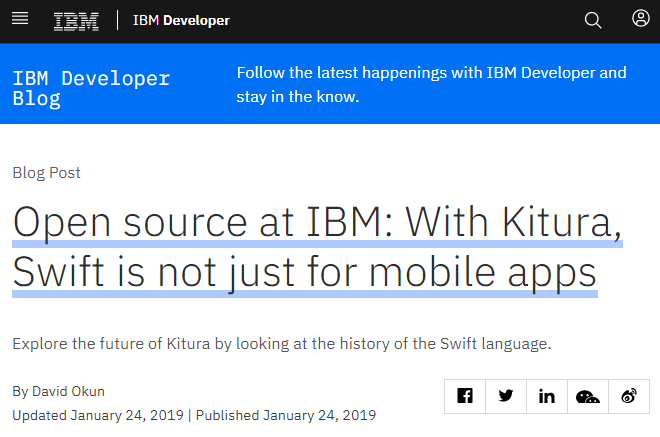Share article on Weibo
The image size is (660, 437).
pos(629,396)
